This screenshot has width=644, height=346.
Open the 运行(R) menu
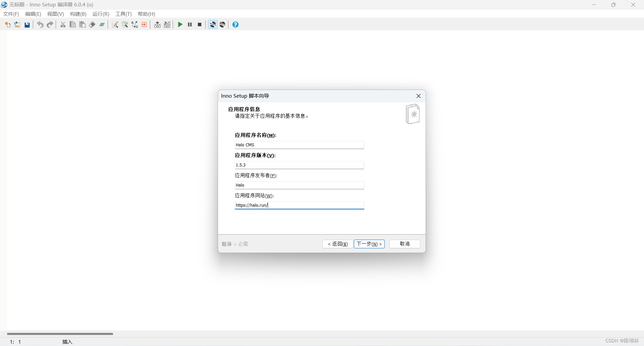[x=101, y=14]
